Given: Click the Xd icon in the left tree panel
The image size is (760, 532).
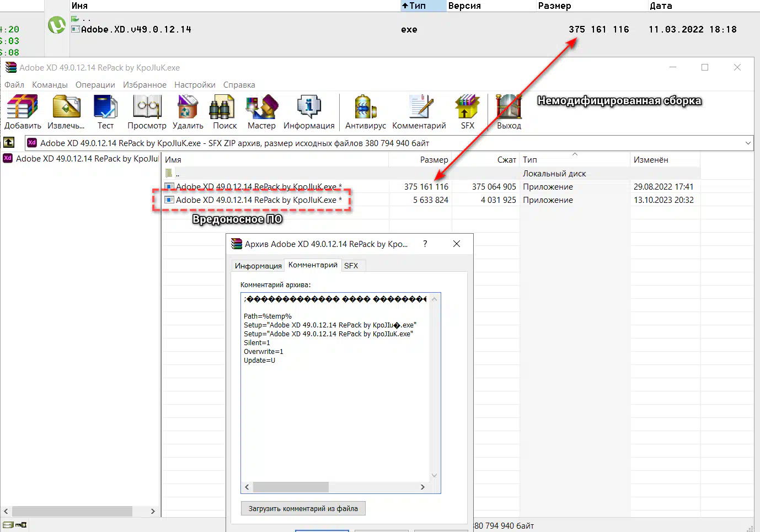Looking at the screenshot, I should 8,158.
